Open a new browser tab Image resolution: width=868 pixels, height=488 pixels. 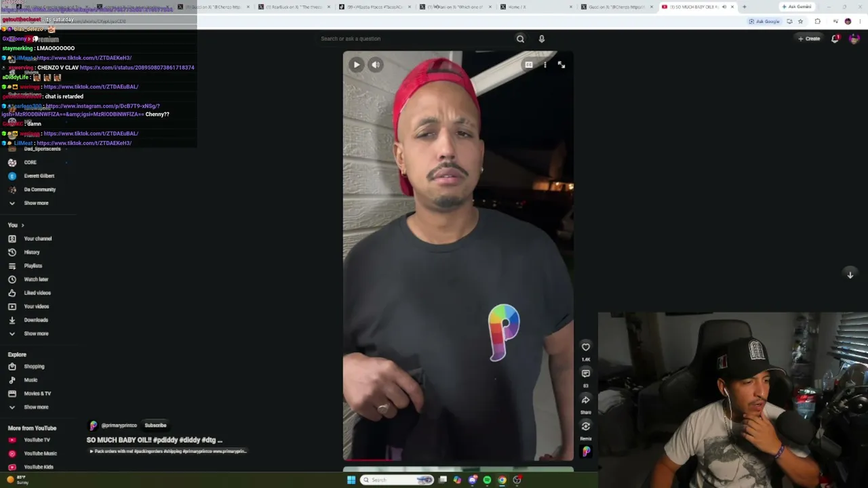coord(745,7)
